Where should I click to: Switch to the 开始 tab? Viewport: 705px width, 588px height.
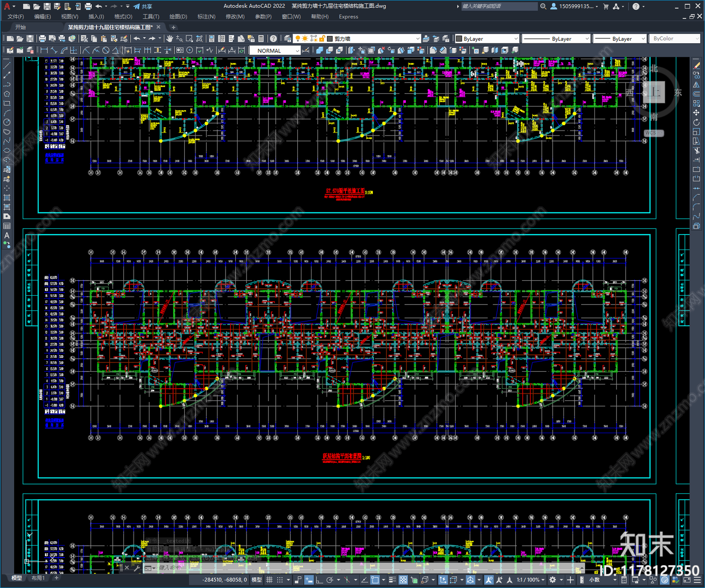(21, 27)
